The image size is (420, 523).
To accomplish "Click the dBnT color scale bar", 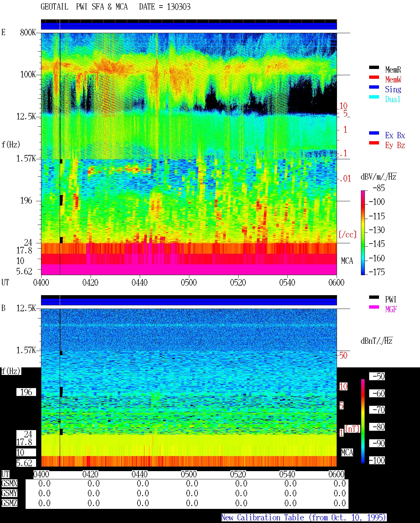I will pos(363,421).
